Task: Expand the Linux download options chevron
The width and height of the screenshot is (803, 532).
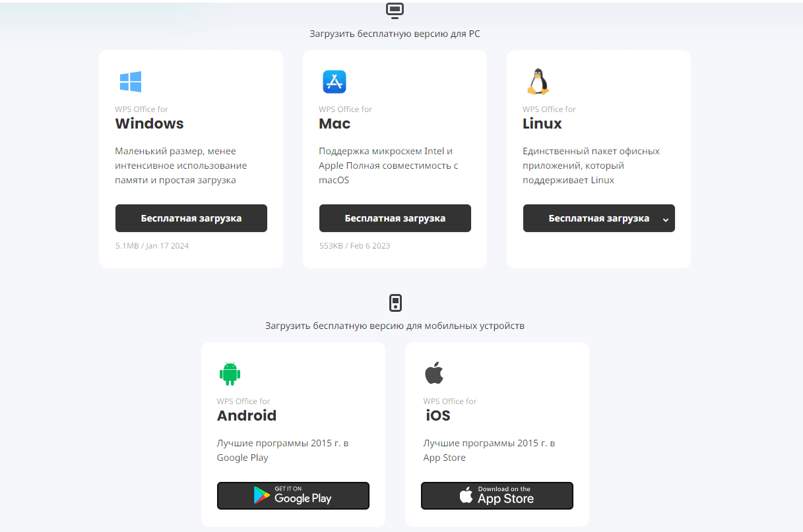Action: [666, 220]
